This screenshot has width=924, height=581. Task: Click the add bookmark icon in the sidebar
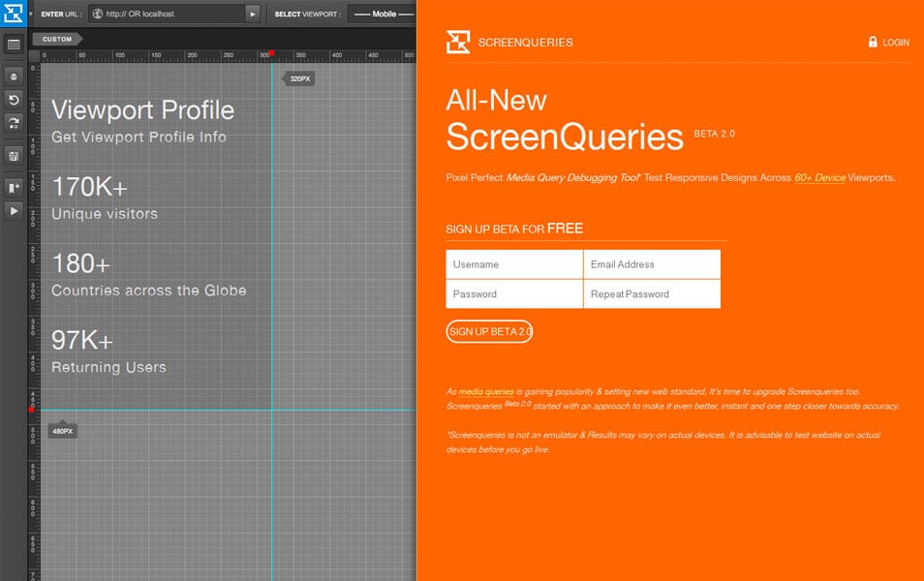point(14,188)
